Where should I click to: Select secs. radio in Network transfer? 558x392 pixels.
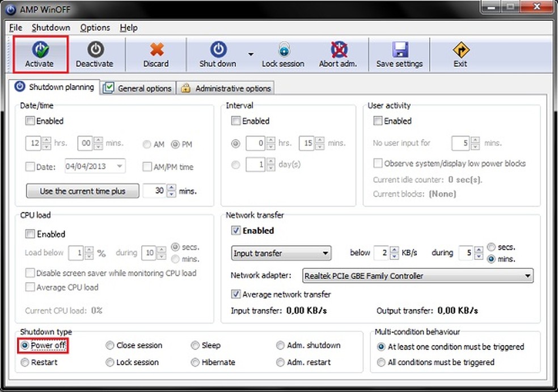coord(491,247)
